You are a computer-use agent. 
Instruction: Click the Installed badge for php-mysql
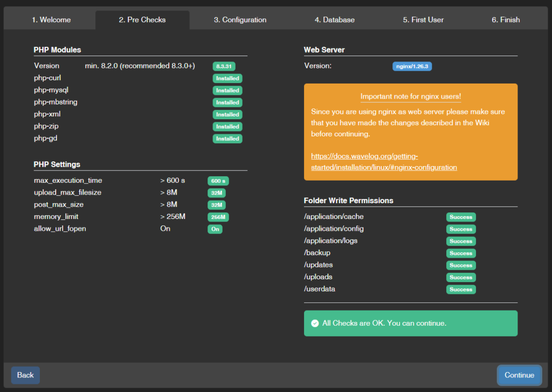point(227,90)
